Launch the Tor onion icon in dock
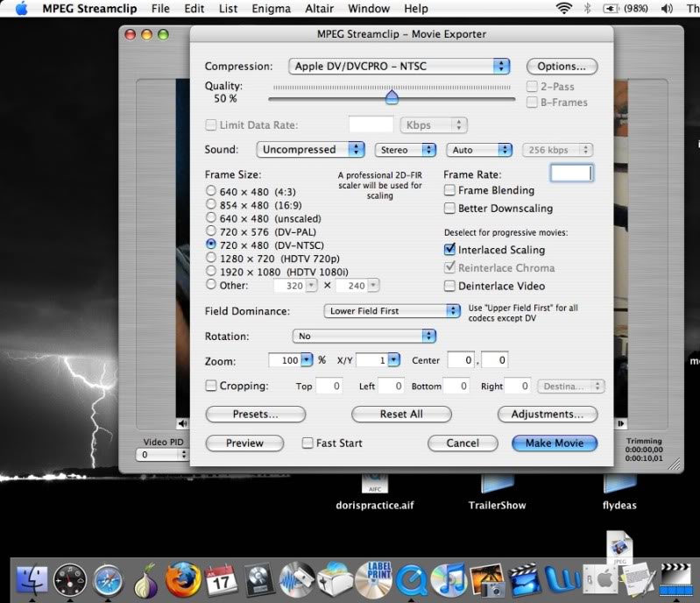Viewport: 700px width, 603px height. tap(146, 581)
